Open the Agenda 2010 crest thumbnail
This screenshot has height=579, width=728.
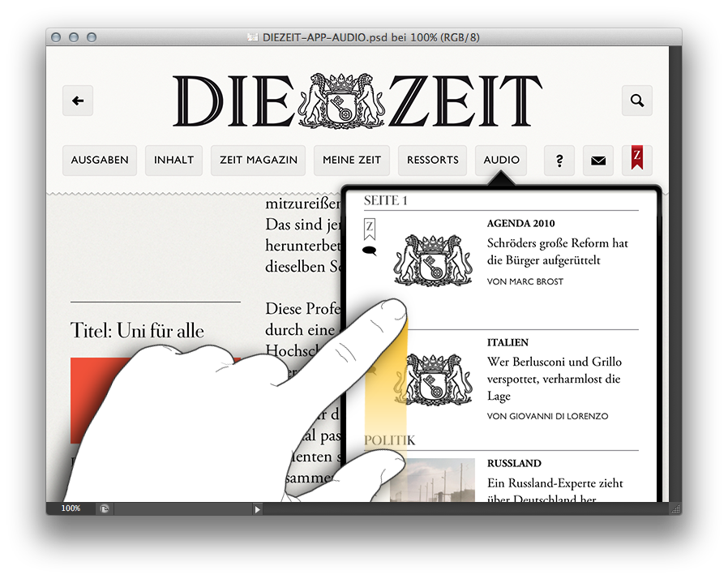click(433, 260)
